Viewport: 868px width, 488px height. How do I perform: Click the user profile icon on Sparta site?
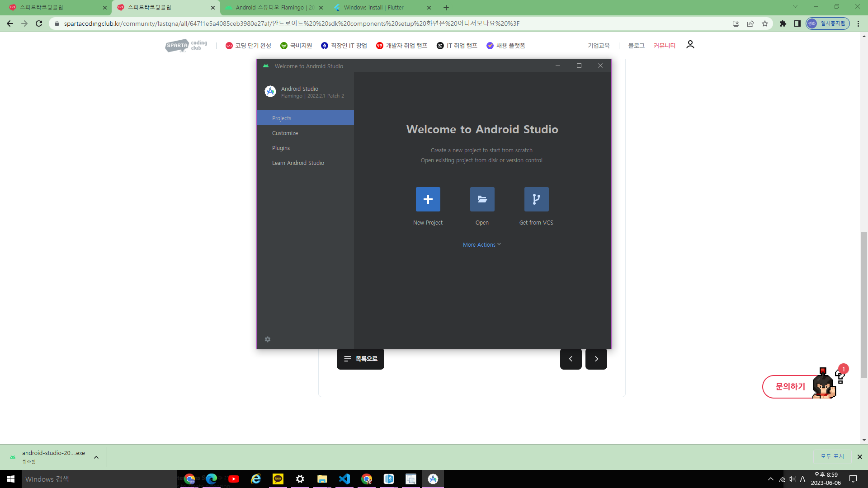point(690,44)
